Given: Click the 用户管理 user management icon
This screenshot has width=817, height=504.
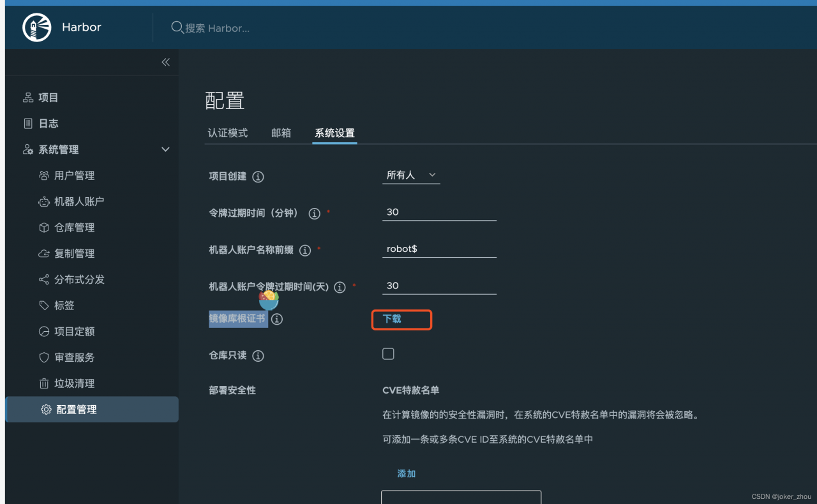Looking at the screenshot, I should 45,175.
